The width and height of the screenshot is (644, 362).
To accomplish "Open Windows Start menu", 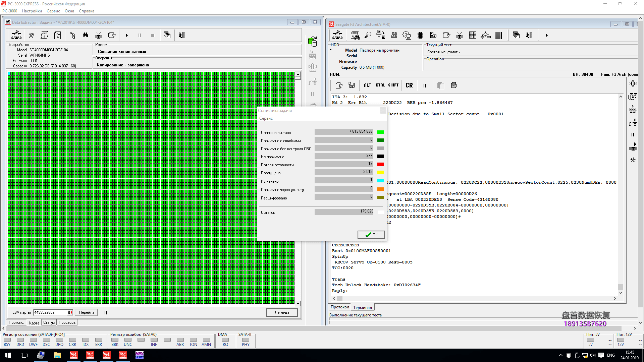I will click(x=8, y=355).
